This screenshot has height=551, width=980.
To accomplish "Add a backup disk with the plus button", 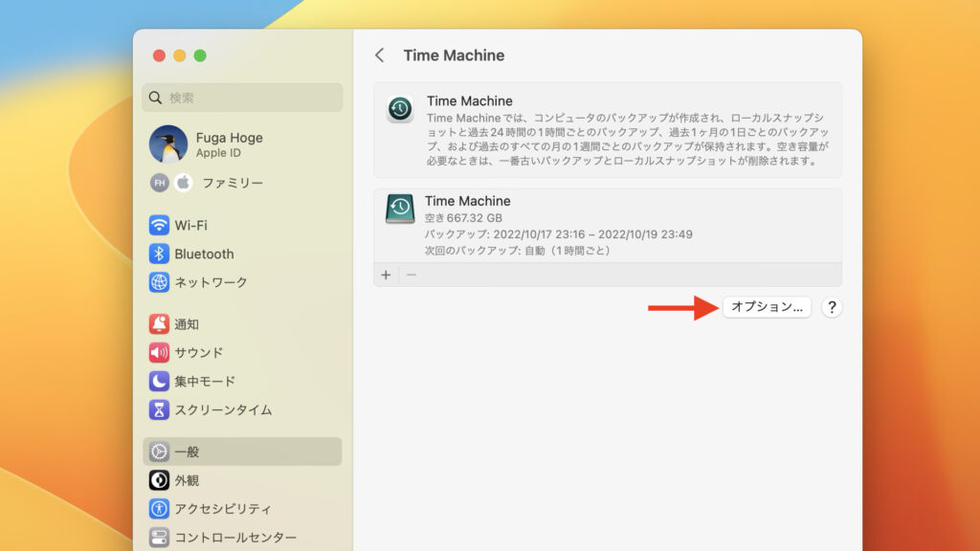I will (x=385, y=275).
